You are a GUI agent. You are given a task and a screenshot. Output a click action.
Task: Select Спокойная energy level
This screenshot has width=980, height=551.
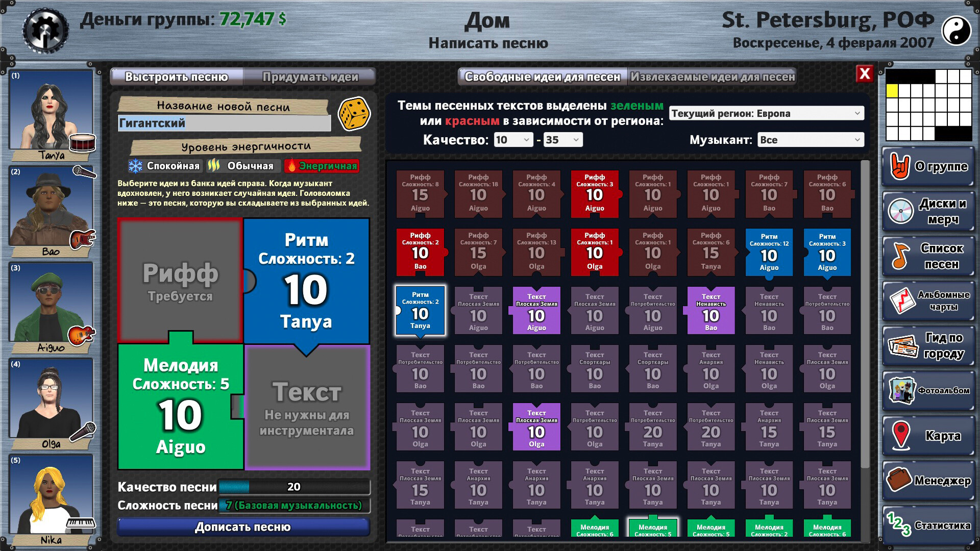(x=164, y=166)
